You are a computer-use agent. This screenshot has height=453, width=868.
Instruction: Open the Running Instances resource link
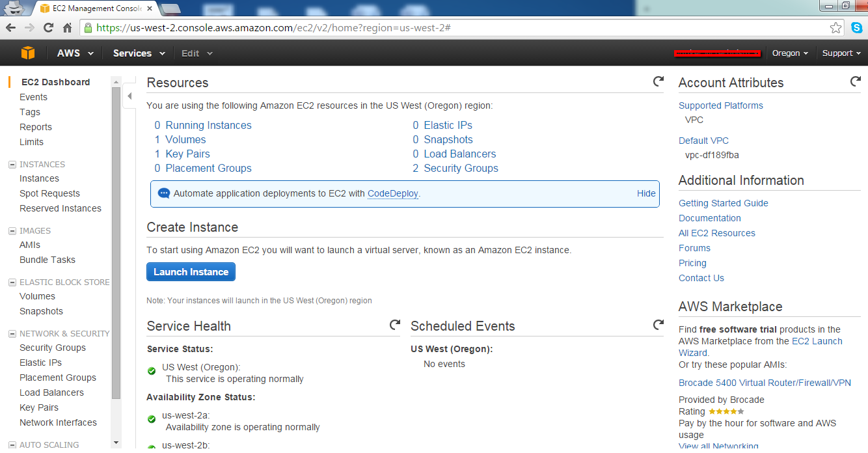(208, 125)
